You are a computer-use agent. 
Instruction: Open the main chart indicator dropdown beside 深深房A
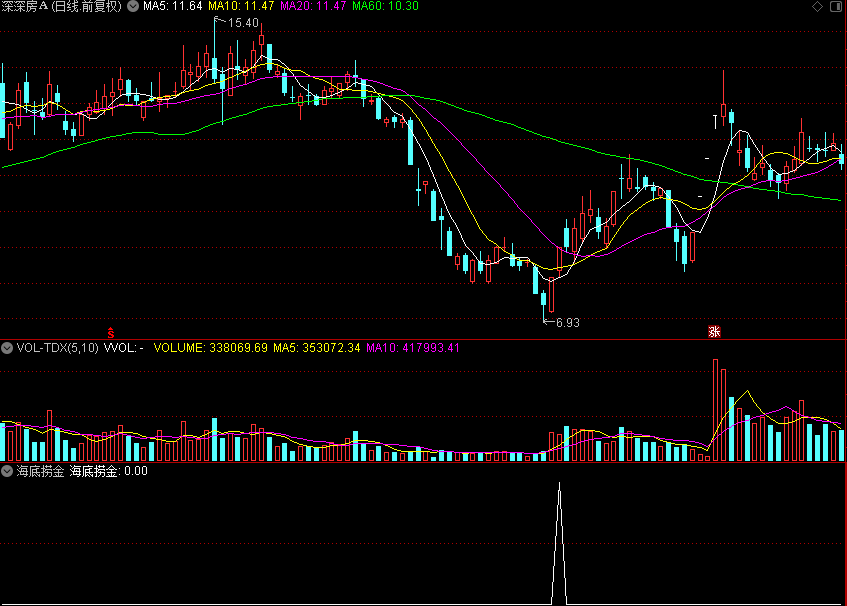click(133, 6)
